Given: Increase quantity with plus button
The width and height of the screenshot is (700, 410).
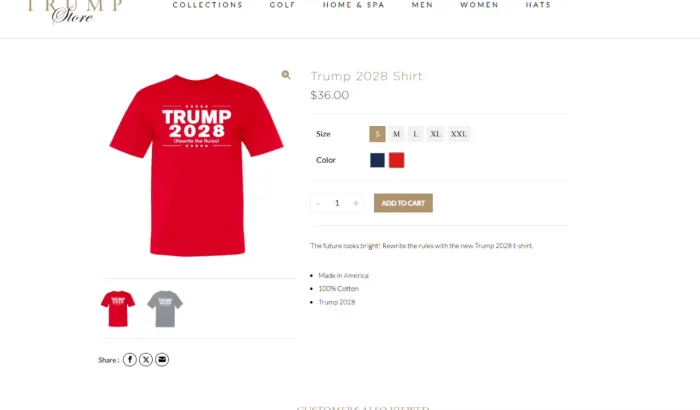Looking at the screenshot, I should [356, 203].
